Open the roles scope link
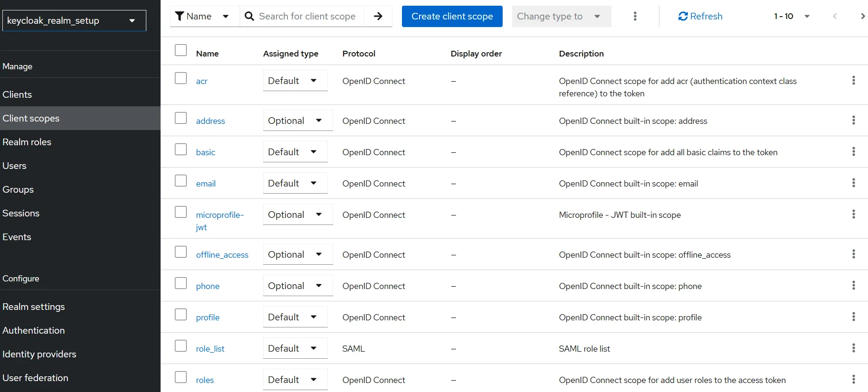Image resolution: width=868 pixels, height=392 pixels. pos(205,380)
